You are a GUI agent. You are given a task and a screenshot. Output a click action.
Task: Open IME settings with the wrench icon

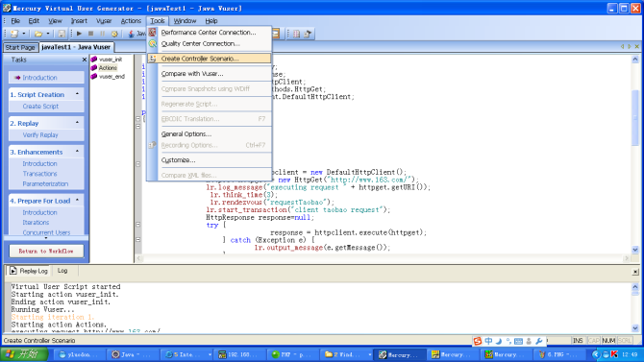(x=539, y=341)
